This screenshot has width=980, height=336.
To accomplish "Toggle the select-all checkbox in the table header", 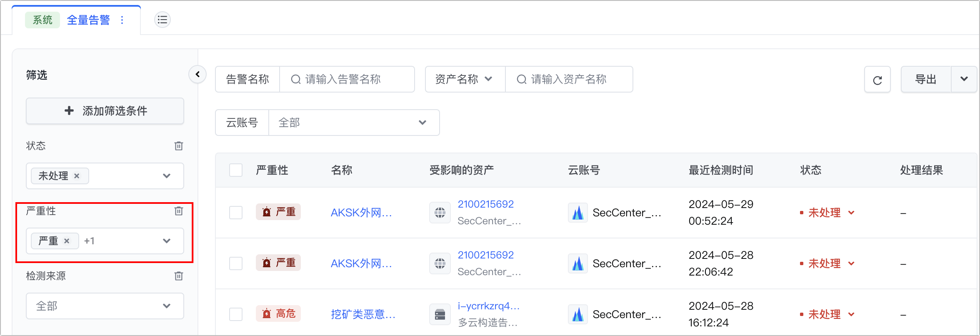I will 236,170.
